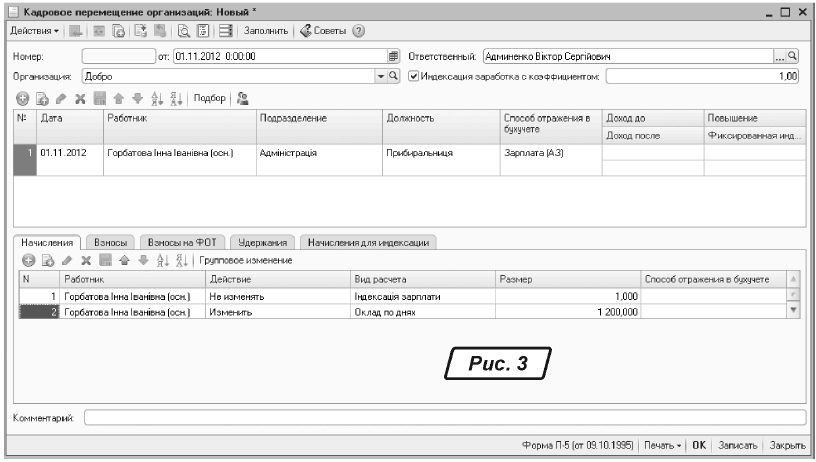Click the Групповое изменение button
816x462 pixels.
[x=246, y=260]
